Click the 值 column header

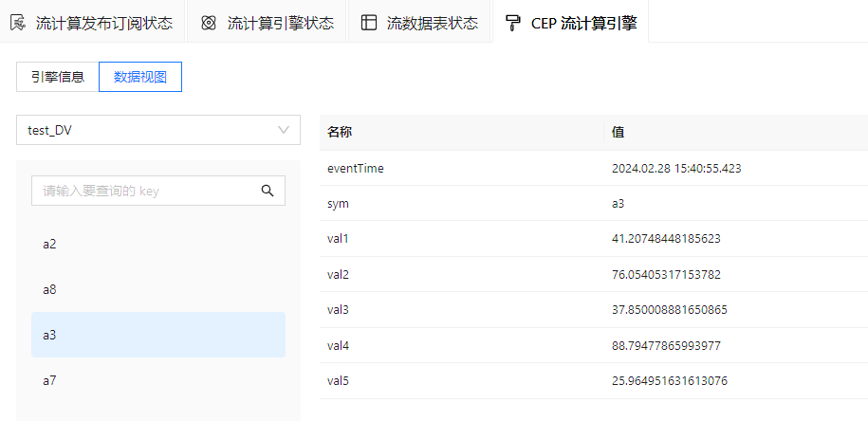click(618, 133)
